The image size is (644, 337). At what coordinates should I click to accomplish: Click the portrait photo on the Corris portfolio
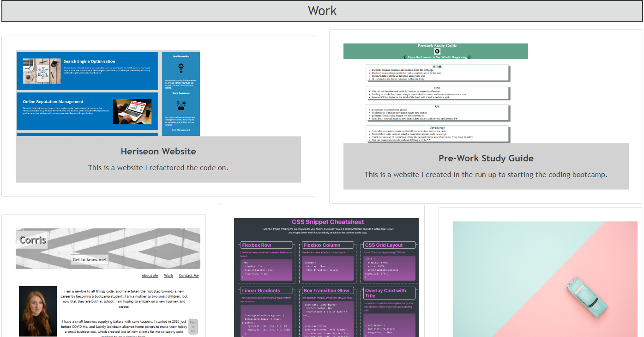pyautogui.click(x=37, y=311)
